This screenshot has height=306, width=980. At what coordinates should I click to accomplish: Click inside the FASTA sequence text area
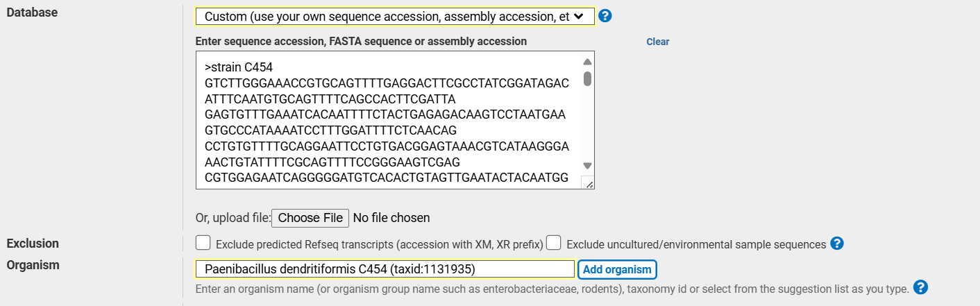(389, 120)
